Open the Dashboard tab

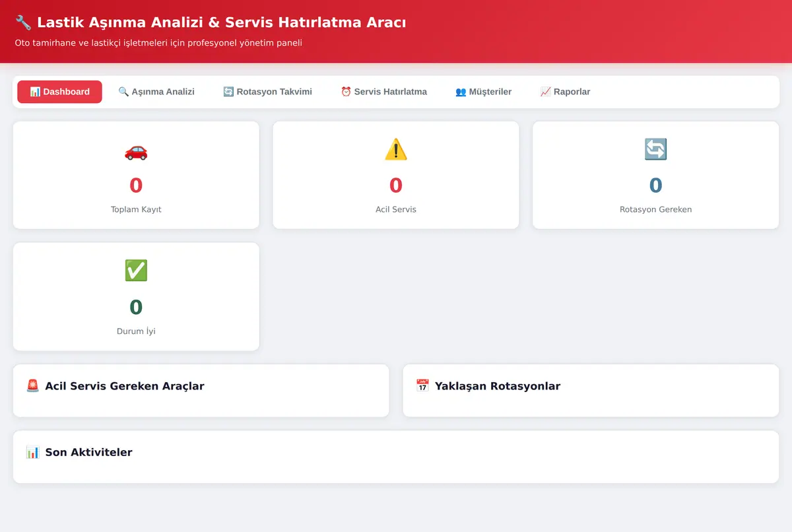pyautogui.click(x=59, y=92)
